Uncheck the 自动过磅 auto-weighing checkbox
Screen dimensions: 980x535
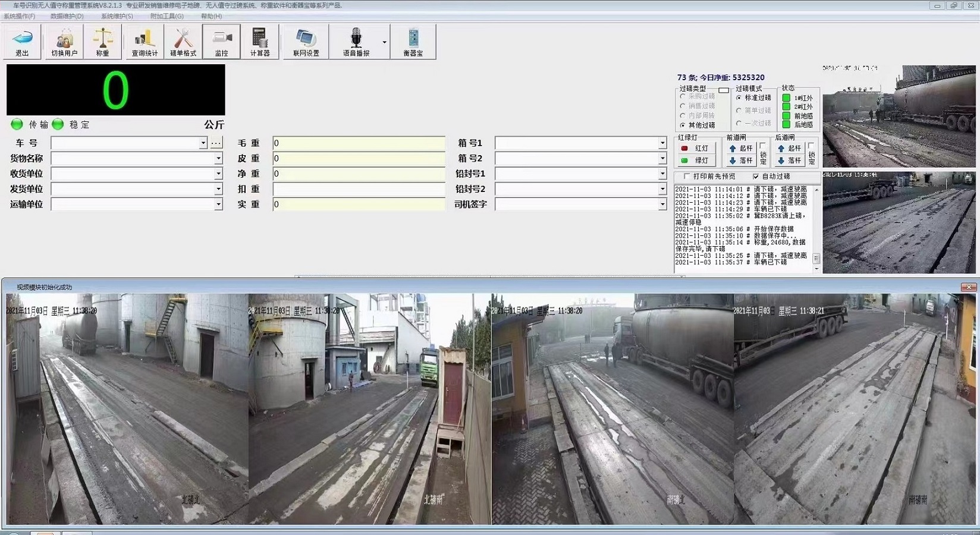click(757, 177)
